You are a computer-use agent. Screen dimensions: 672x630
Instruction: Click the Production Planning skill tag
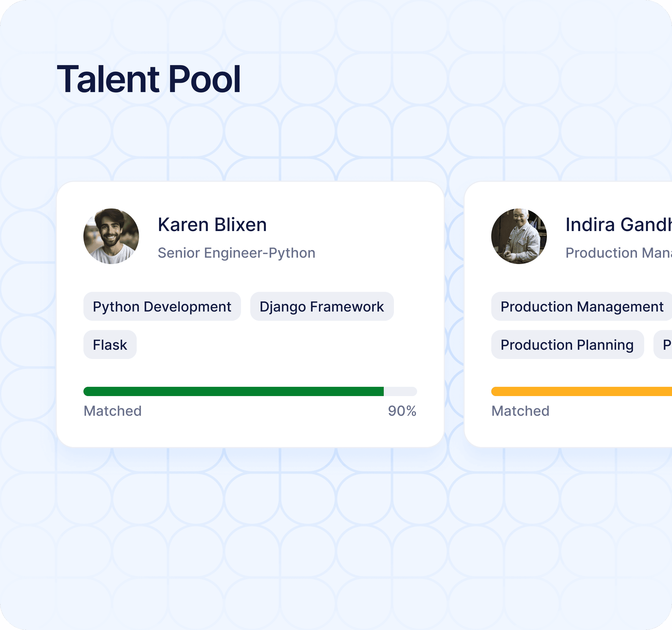pos(567,345)
